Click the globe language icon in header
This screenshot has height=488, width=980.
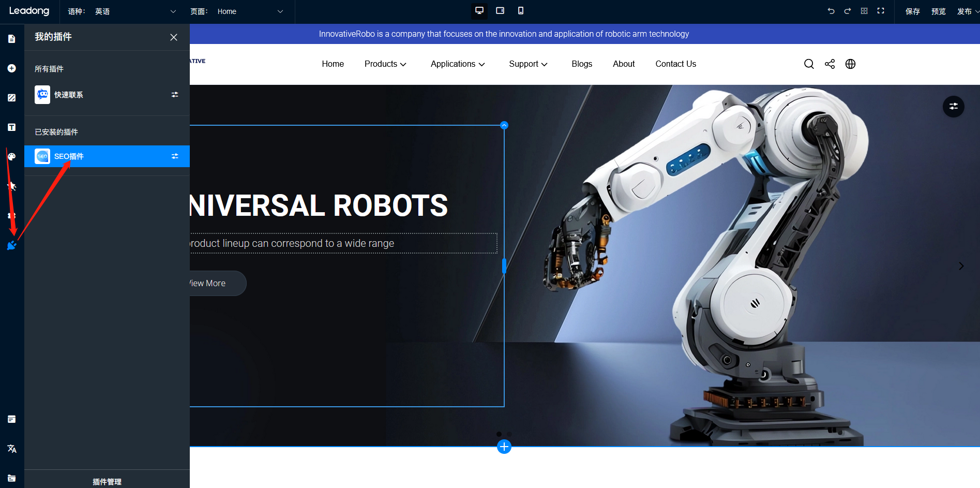click(x=850, y=64)
